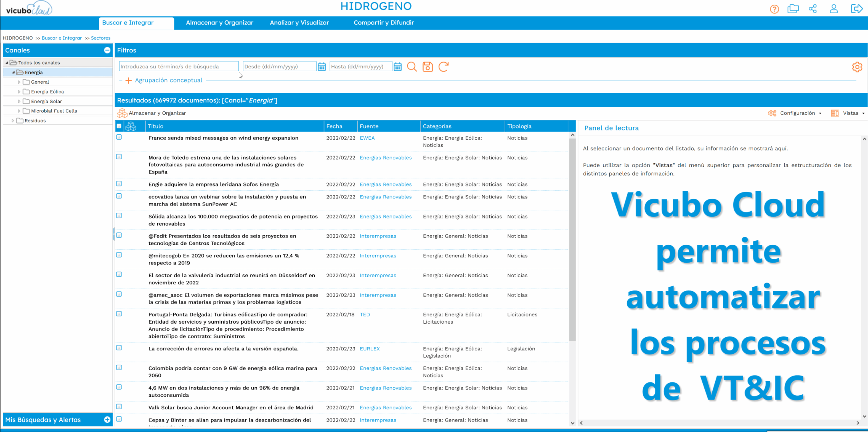Check the France wind energy row checkbox
This screenshot has width=868, height=432.
pos(119,137)
